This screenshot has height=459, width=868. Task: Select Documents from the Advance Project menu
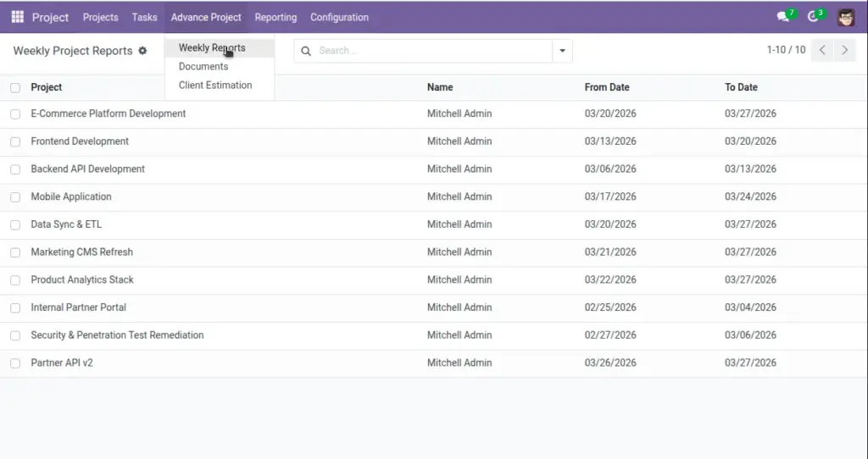(203, 66)
